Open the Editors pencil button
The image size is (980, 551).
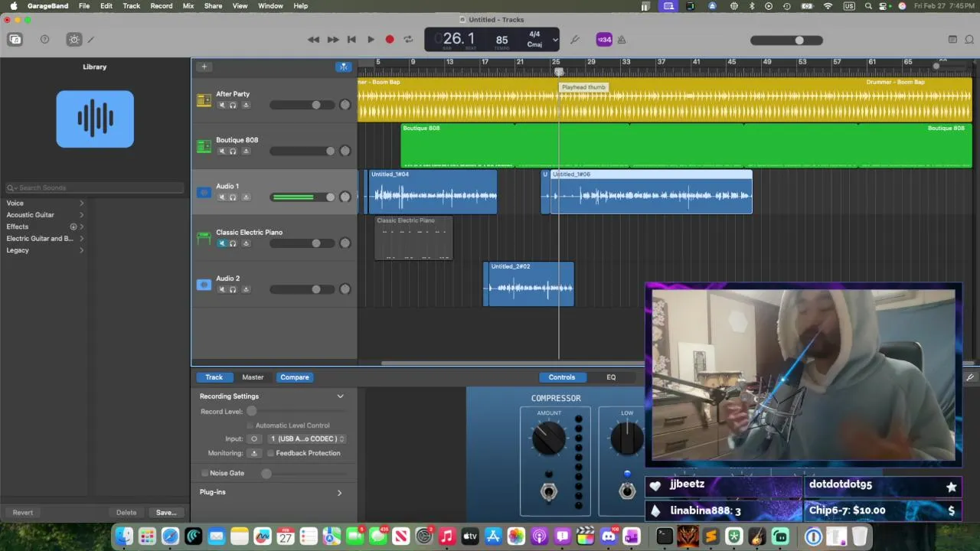pos(91,40)
